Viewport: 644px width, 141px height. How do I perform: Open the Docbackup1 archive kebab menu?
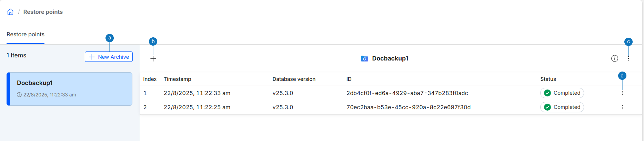click(x=628, y=58)
